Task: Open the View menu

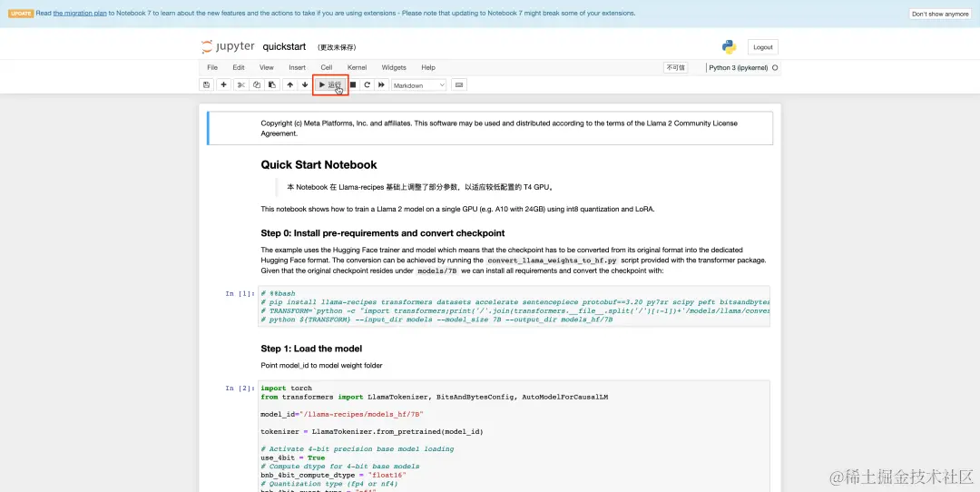Action: pos(266,67)
